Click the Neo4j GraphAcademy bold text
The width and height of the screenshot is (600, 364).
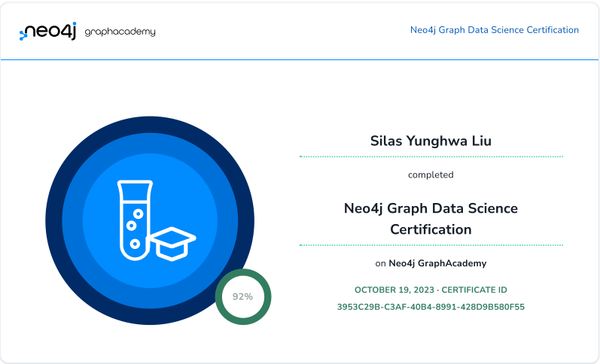[x=437, y=263]
